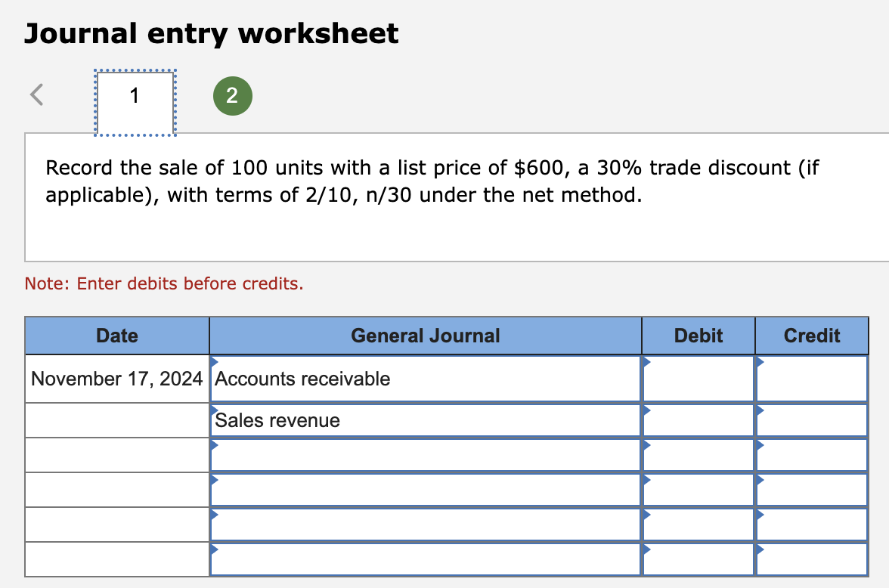889x588 pixels.
Task: Click the debit amount field for Accounts receivable
Action: (698, 379)
